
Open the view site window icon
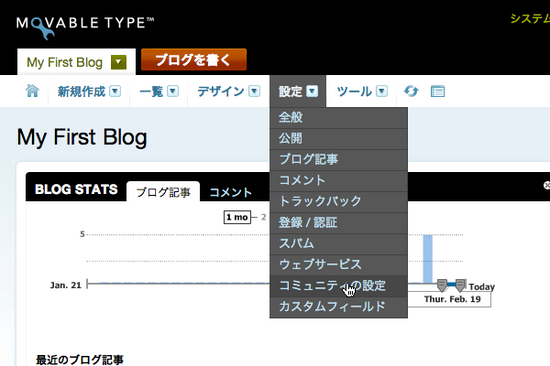[x=437, y=91]
